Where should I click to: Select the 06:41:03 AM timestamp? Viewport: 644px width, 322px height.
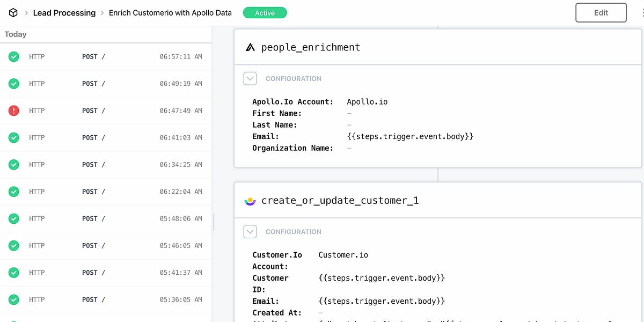(181, 137)
